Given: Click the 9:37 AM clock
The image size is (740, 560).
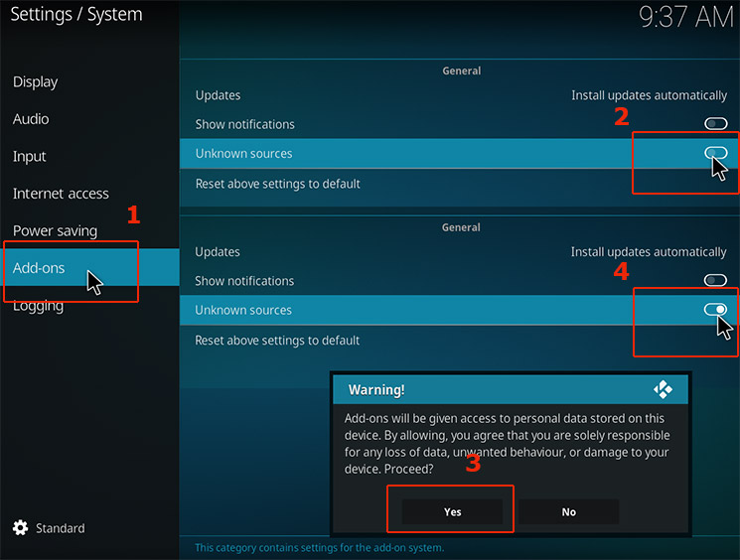Looking at the screenshot, I should point(686,17).
